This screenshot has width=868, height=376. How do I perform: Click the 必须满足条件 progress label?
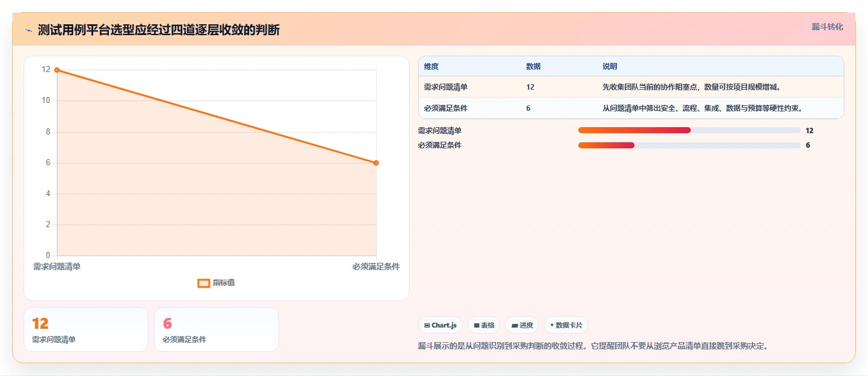click(440, 145)
